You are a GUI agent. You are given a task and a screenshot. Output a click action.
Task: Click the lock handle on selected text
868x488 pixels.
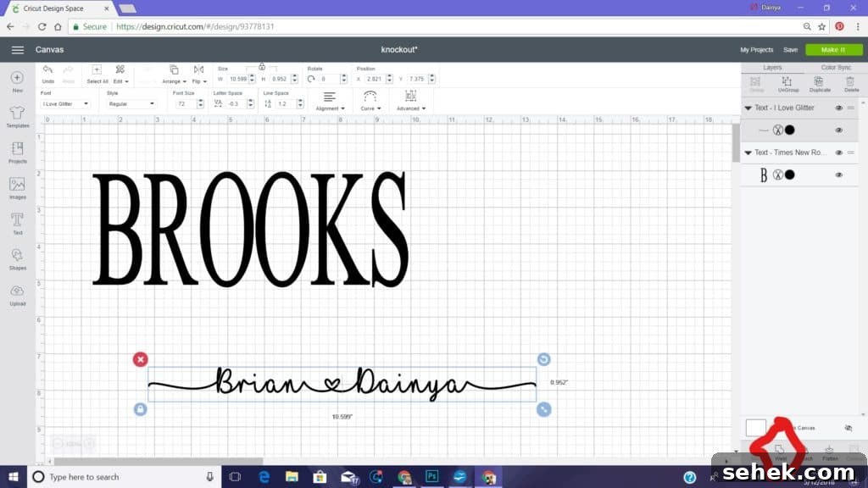coord(140,409)
